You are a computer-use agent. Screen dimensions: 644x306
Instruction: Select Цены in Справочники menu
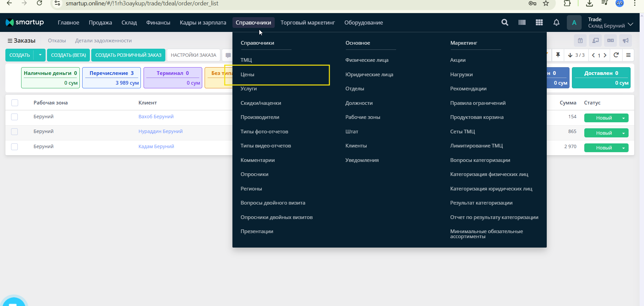click(x=248, y=75)
